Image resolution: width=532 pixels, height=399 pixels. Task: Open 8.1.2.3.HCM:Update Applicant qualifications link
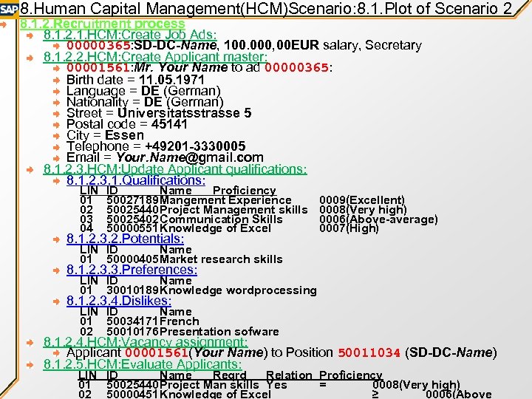[175, 169]
